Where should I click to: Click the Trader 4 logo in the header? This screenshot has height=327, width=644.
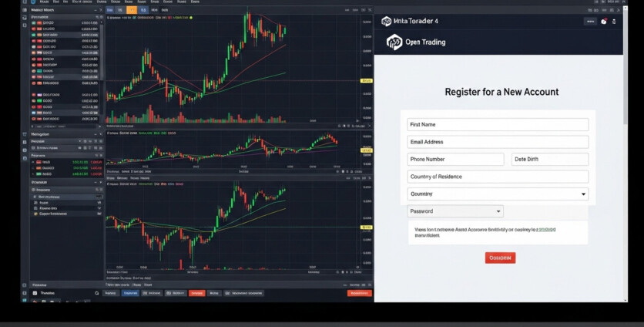pyautogui.click(x=386, y=22)
